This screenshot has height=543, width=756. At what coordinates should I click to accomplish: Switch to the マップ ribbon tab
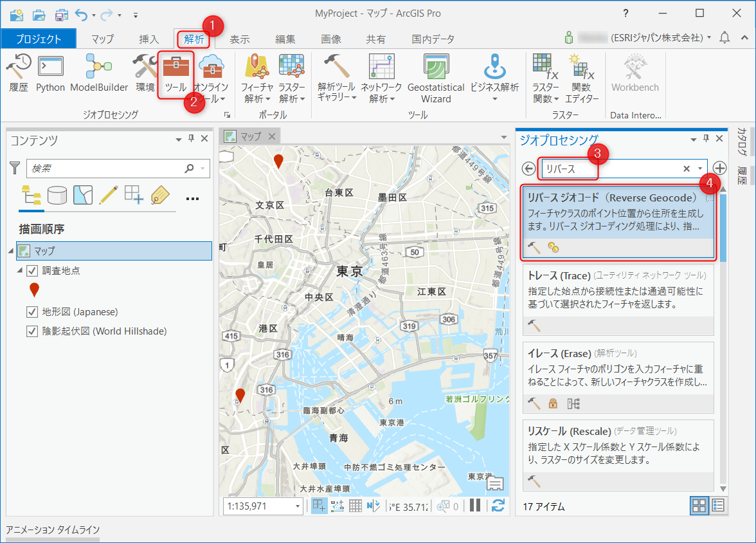click(102, 39)
